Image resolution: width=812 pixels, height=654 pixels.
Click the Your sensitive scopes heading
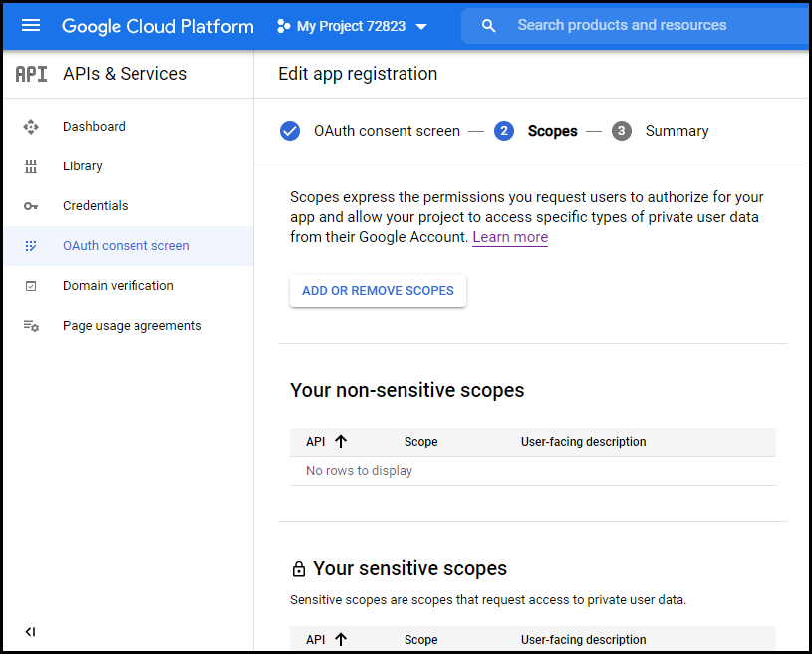409,568
